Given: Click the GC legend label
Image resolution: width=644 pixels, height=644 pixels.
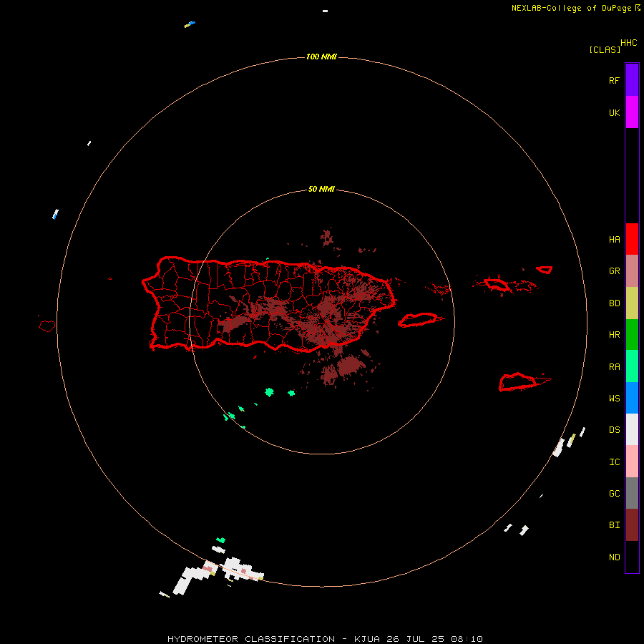Looking at the screenshot, I should [x=614, y=494].
